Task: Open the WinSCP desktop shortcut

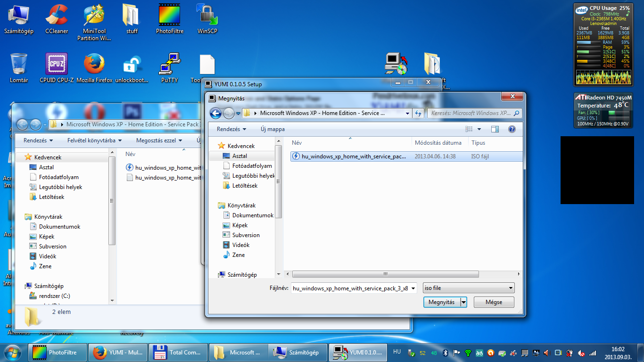Action: (207, 19)
